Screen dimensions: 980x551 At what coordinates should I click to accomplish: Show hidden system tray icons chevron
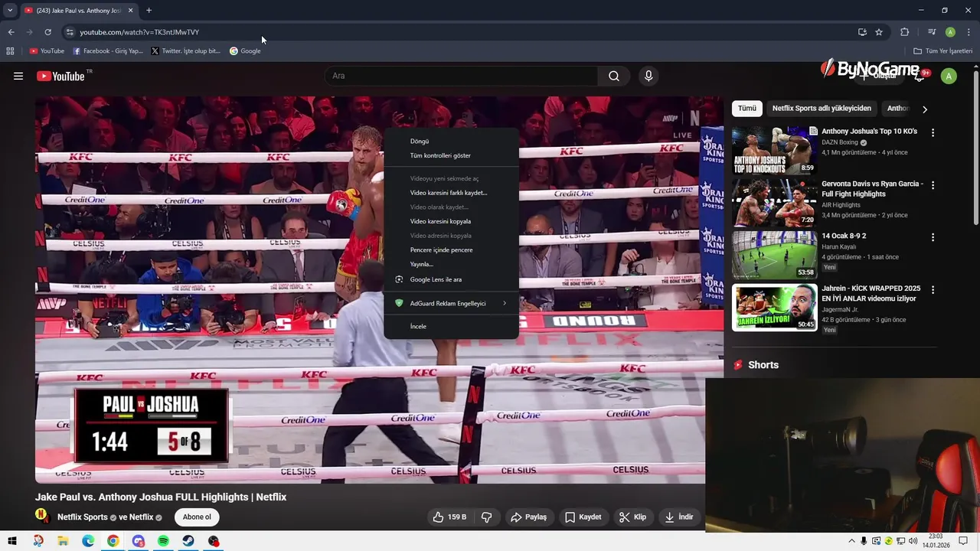[851, 541]
